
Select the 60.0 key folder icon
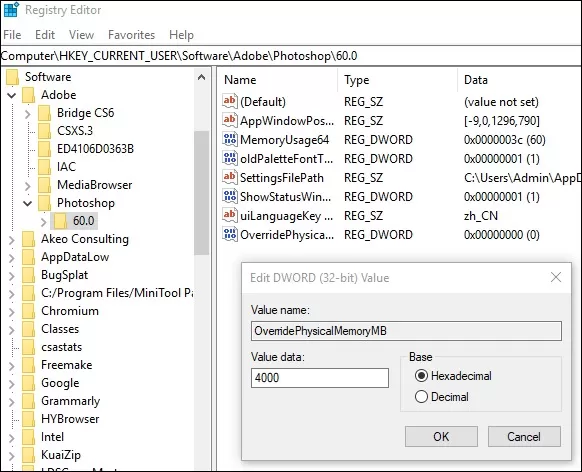tap(60, 221)
